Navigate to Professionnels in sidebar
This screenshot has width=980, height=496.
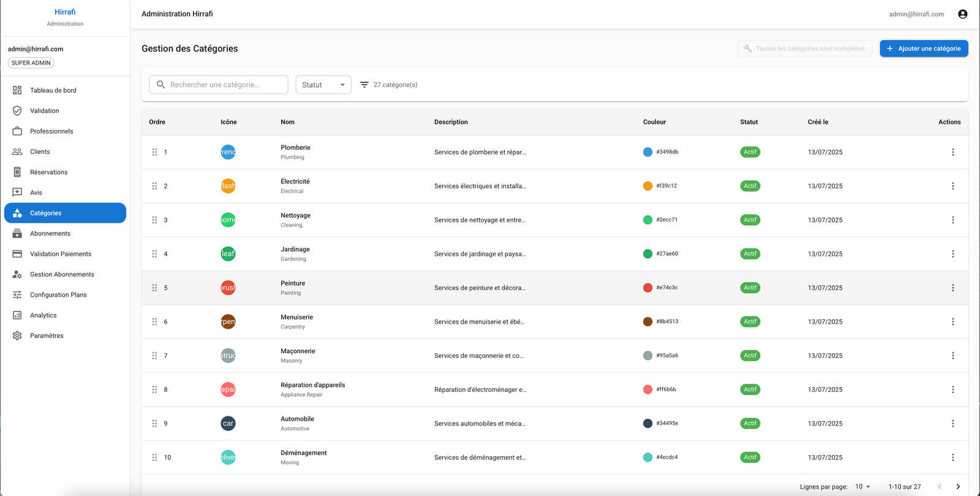click(x=51, y=131)
